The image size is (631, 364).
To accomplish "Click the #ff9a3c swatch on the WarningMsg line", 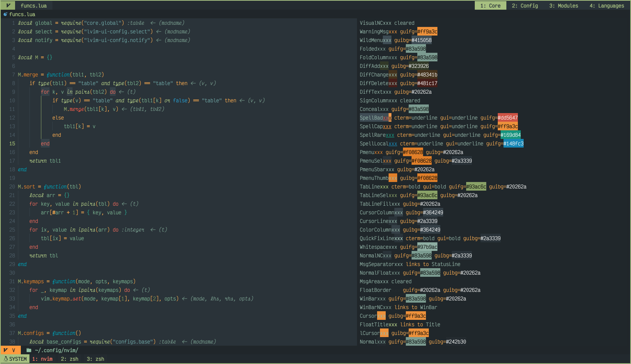I will pos(427,32).
